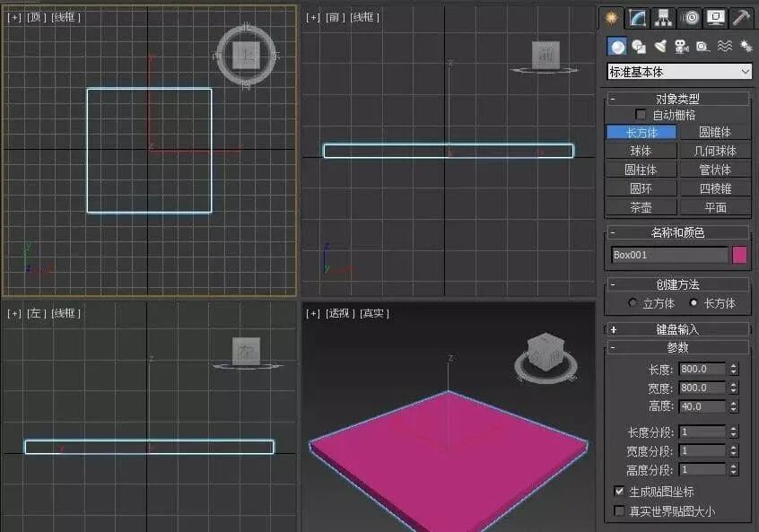Enable the 真实世界贴图大小 checkbox

(x=619, y=510)
